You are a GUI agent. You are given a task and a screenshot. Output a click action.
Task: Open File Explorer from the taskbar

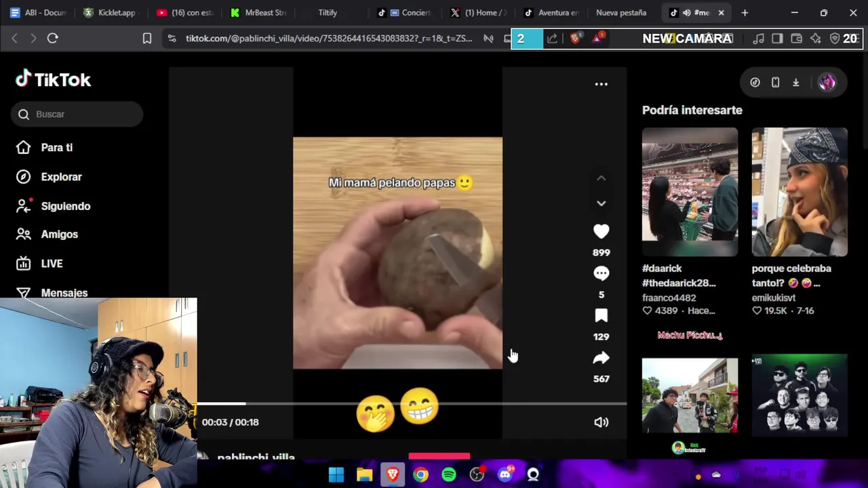point(364,475)
